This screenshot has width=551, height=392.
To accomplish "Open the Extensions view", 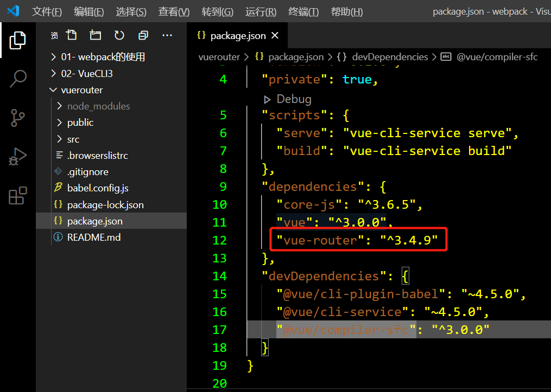I will coord(17,196).
